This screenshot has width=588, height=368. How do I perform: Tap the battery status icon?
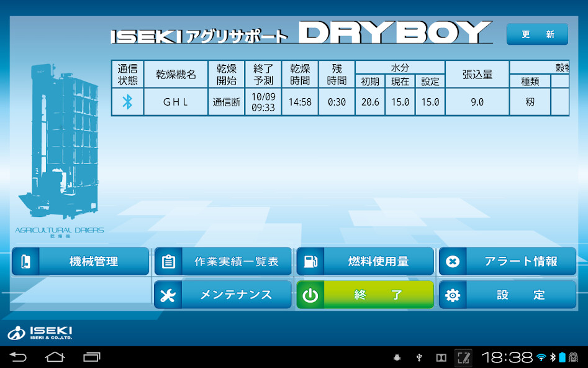pos(562,357)
